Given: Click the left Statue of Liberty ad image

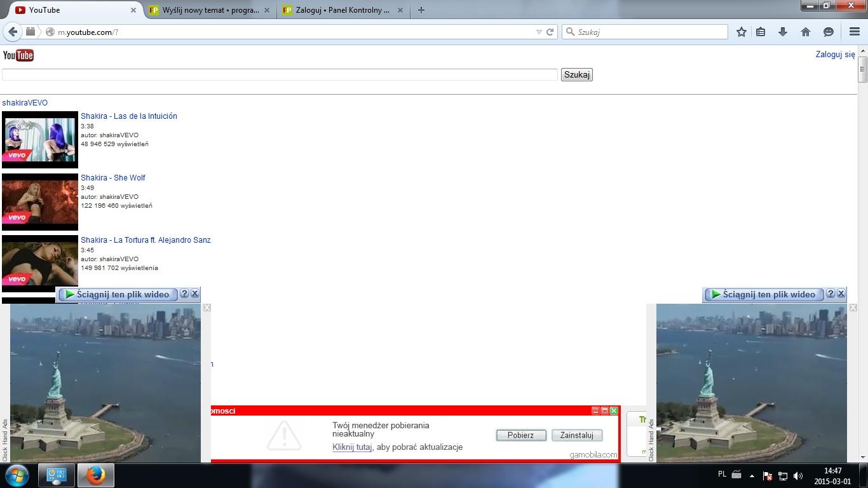Looking at the screenshot, I should coord(105,383).
